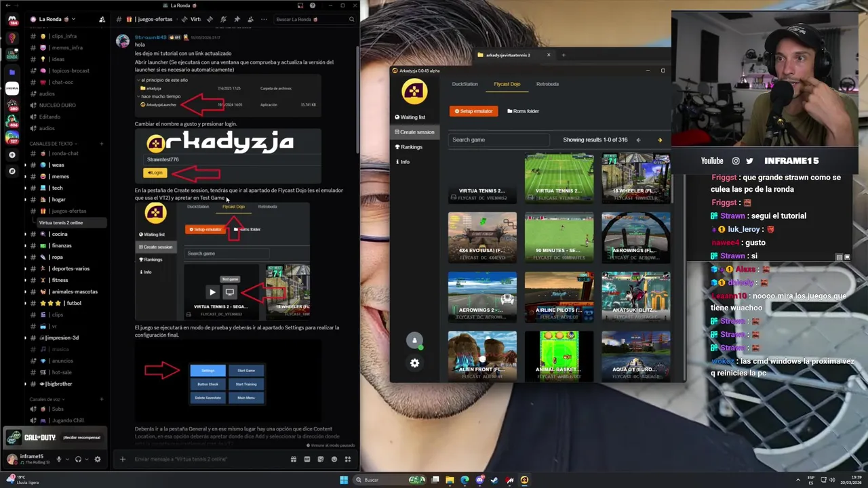The width and height of the screenshot is (868, 488).
Task: Open the bigbrother channel
Action: click(x=59, y=384)
